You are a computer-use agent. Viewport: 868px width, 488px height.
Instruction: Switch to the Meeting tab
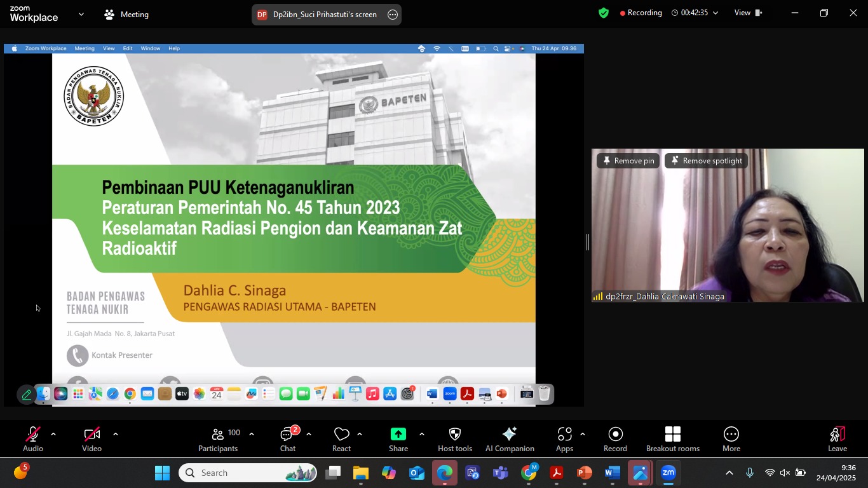pyautogui.click(x=126, y=15)
